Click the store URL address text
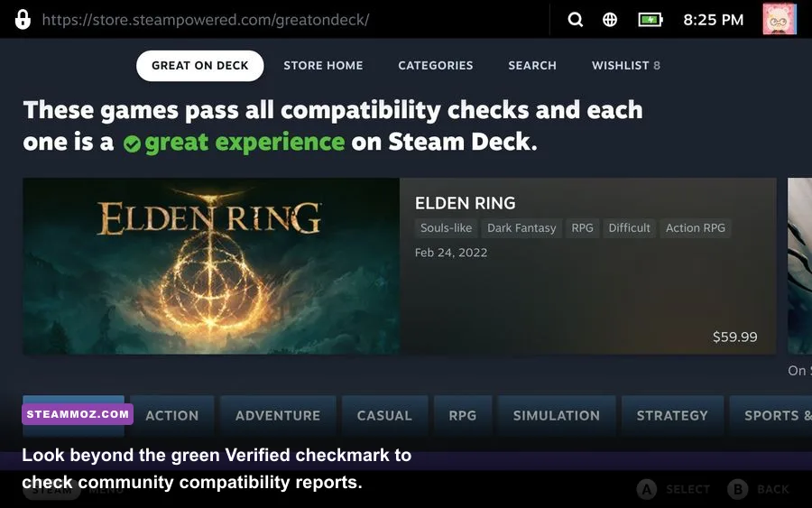Image resolution: width=812 pixels, height=508 pixels. [x=206, y=20]
